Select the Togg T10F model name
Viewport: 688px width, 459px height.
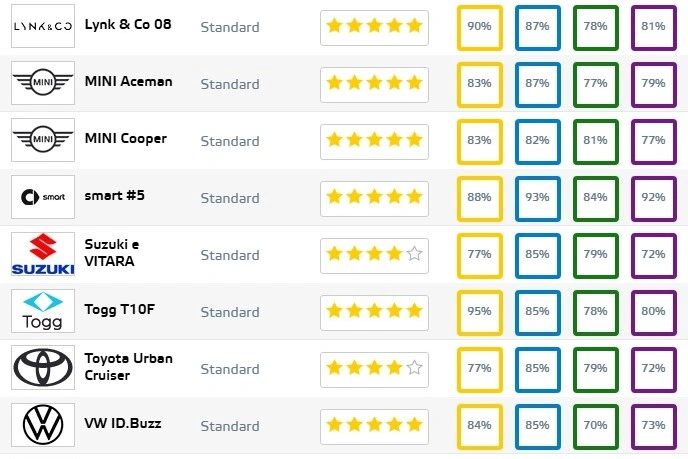coord(120,309)
